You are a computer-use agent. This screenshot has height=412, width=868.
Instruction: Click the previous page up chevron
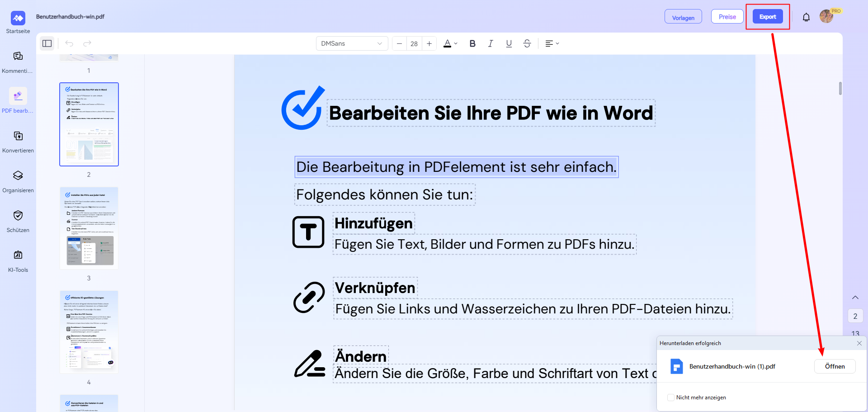pos(855,298)
